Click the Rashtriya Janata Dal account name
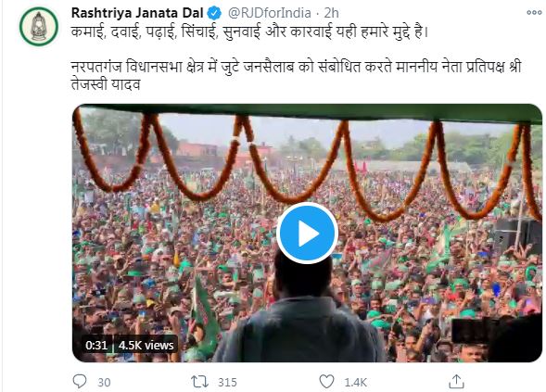 pyautogui.click(x=137, y=13)
